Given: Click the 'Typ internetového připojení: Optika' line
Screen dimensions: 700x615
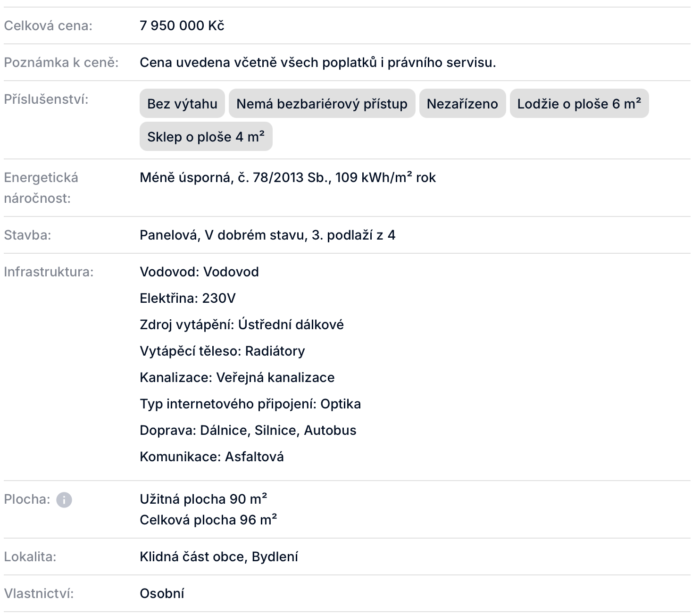Looking at the screenshot, I should coord(250,404).
